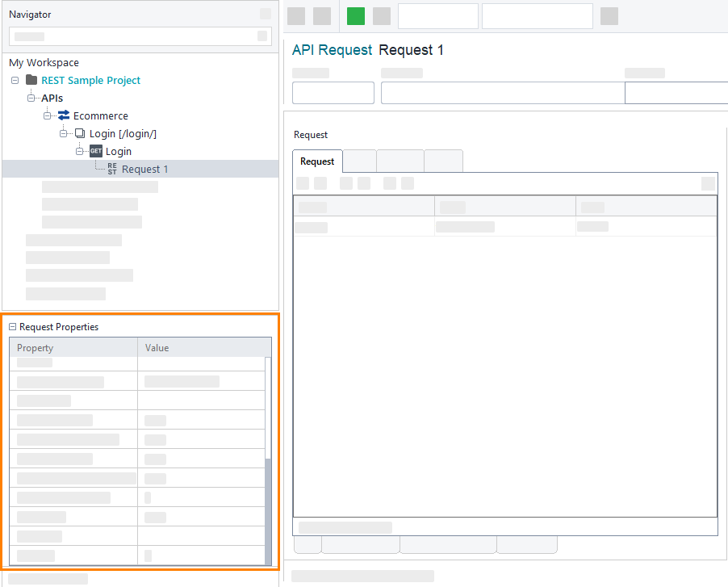Collapse the Login [/login/] node
Screen dimensions: 728x587
pos(63,133)
